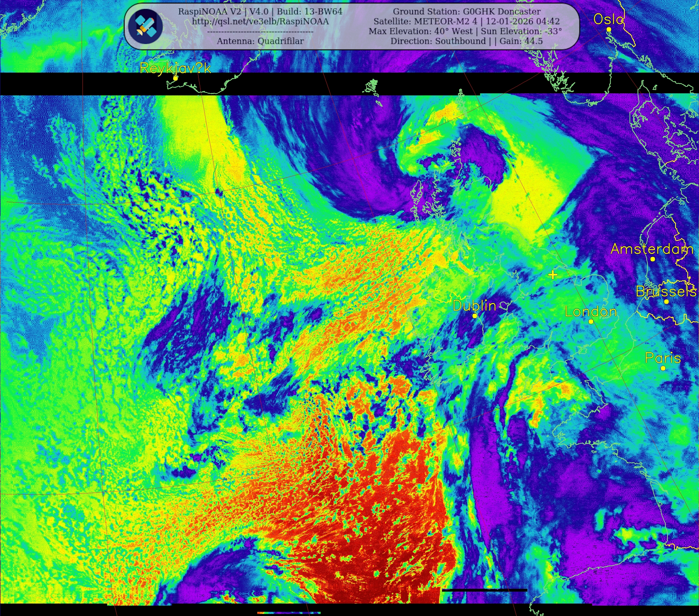This screenshot has height=616, width=699.
Task: Click the Dublin city label text
Action: 474,306
